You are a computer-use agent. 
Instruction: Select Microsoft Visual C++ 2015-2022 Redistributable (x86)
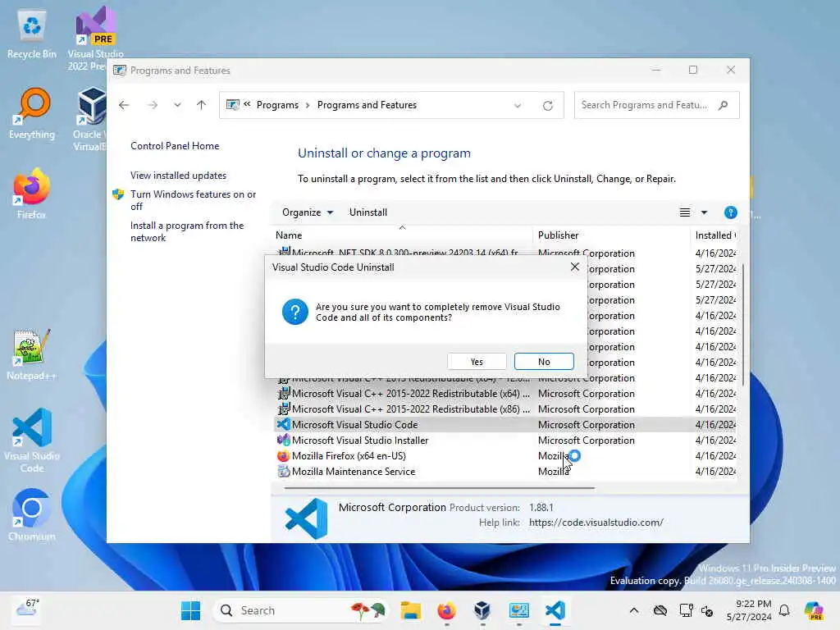tap(505, 409)
